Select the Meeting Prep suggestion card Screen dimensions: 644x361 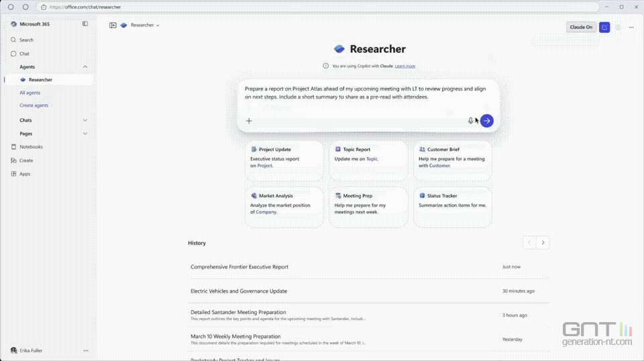(x=368, y=207)
